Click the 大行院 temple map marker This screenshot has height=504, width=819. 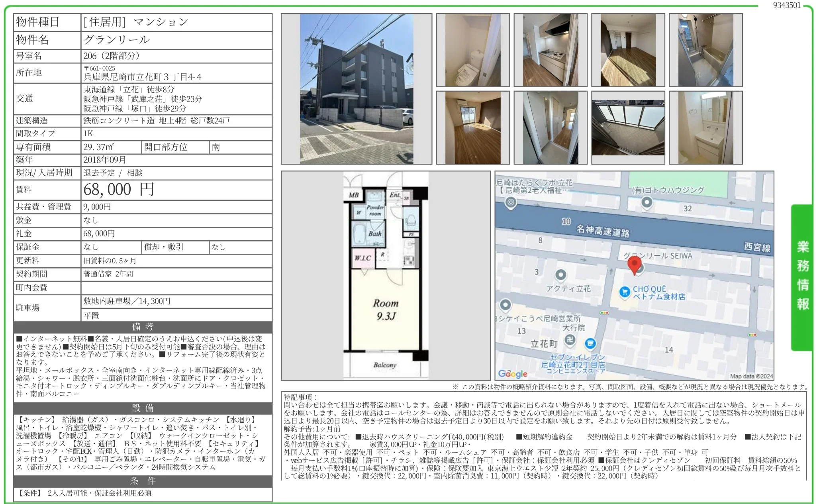570,340
